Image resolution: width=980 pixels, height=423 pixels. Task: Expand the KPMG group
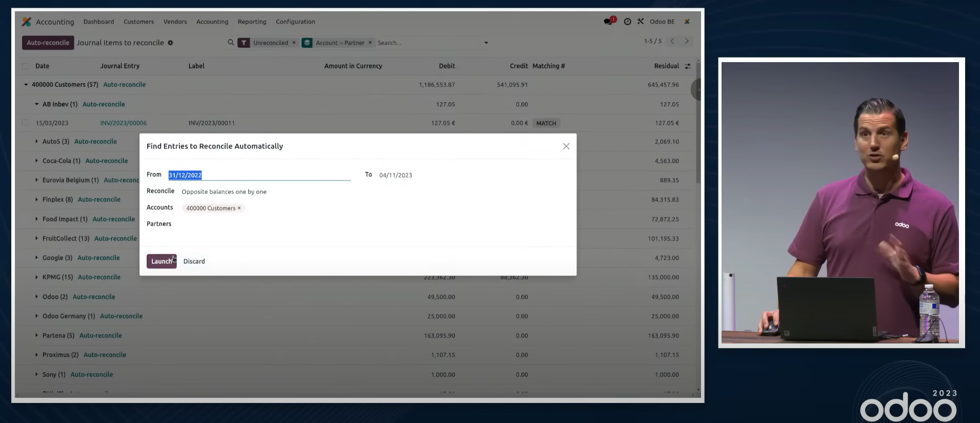(x=36, y=277)
